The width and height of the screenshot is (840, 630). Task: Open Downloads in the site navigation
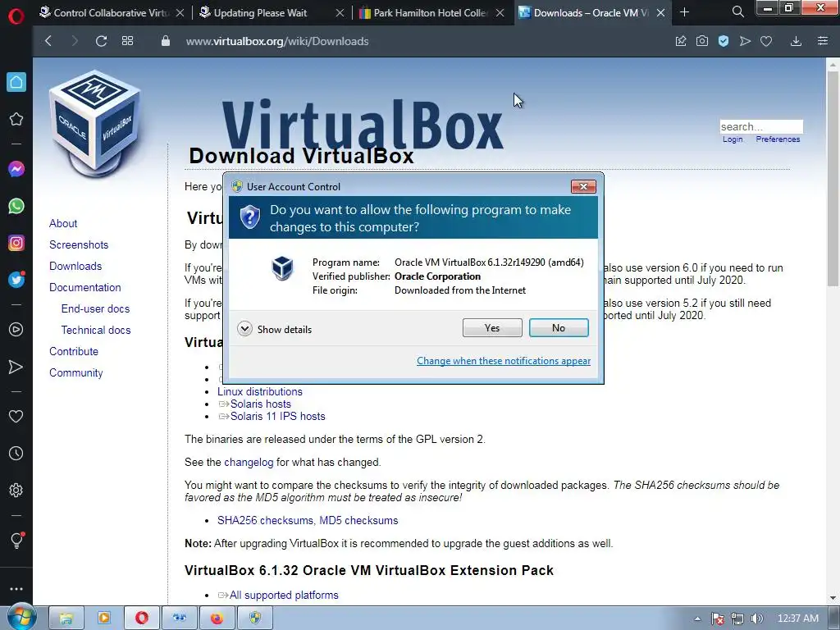coord(75,267)
